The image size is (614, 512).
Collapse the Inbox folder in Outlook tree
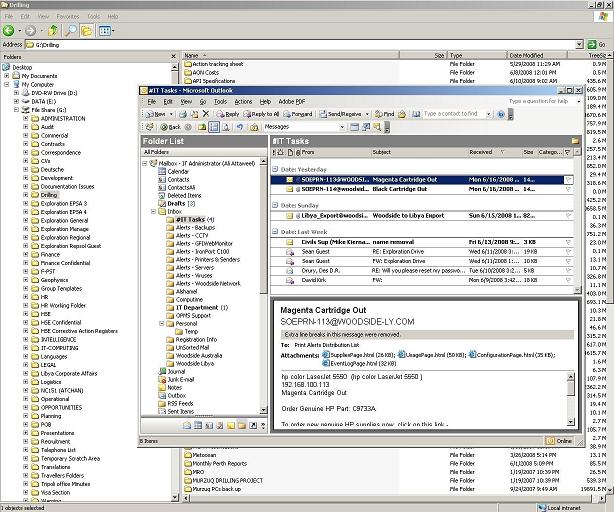point(153,211)
